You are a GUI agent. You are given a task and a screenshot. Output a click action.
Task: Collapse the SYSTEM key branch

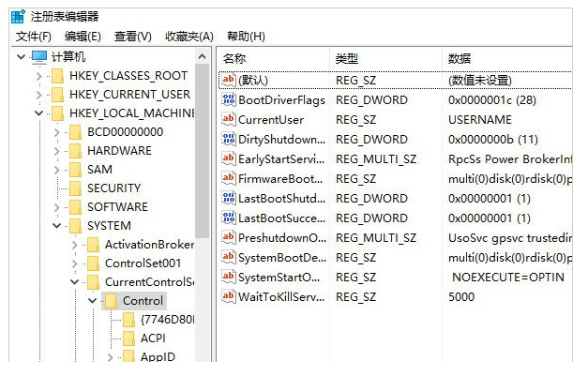pyautogui.click(x=57, y=226)
